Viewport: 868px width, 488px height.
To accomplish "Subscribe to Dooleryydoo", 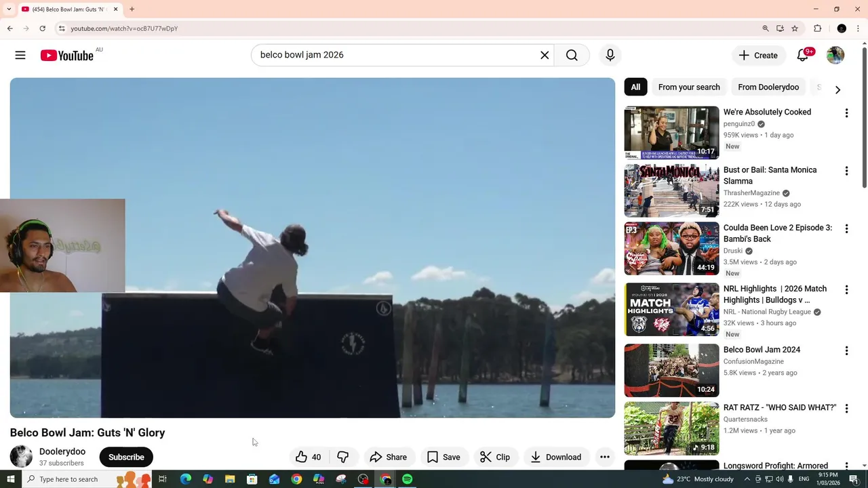I will click(x=126, y=457).
